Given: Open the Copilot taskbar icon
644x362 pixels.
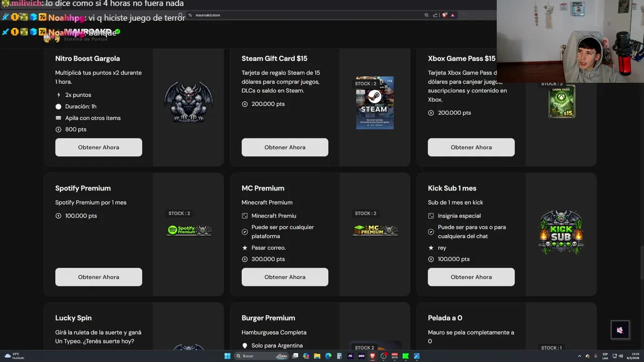Looking at the screenshot, I should (x=306, y=356).
